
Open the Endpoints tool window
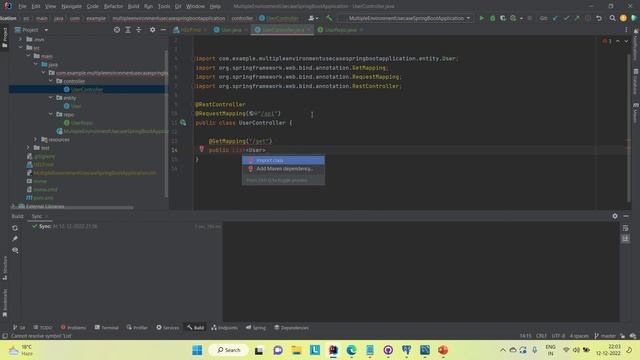coord(224,327)
